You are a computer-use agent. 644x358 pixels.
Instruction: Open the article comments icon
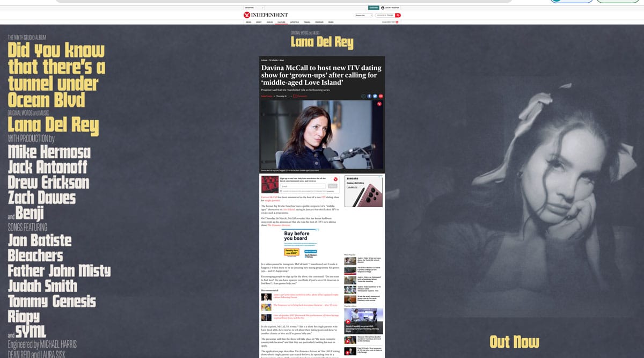click(x=295, y=96)
